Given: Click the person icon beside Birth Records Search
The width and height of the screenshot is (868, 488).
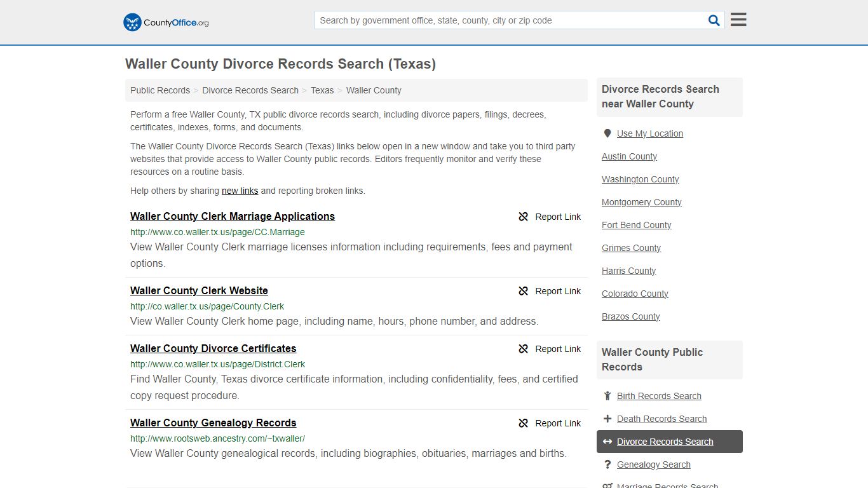Looking at the screenshot, I should pos(607,396).
